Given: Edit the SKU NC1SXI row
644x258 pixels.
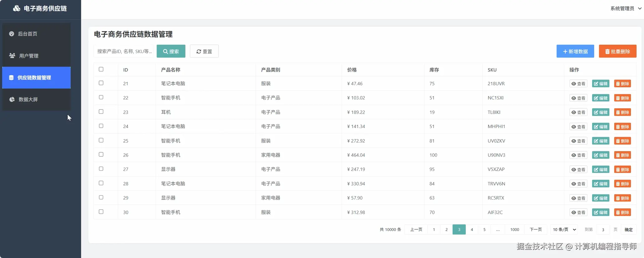Looking at the screenshot, I should click(600, 98).
